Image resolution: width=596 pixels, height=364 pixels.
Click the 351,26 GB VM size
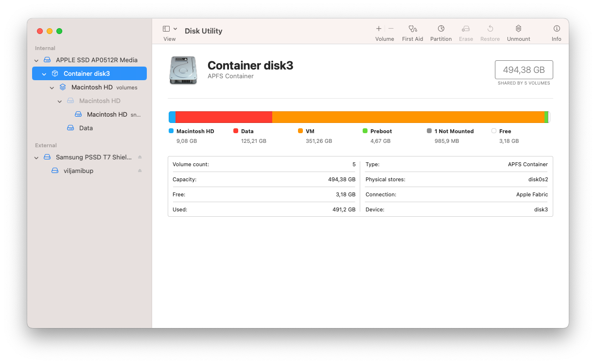click(319, 141)
